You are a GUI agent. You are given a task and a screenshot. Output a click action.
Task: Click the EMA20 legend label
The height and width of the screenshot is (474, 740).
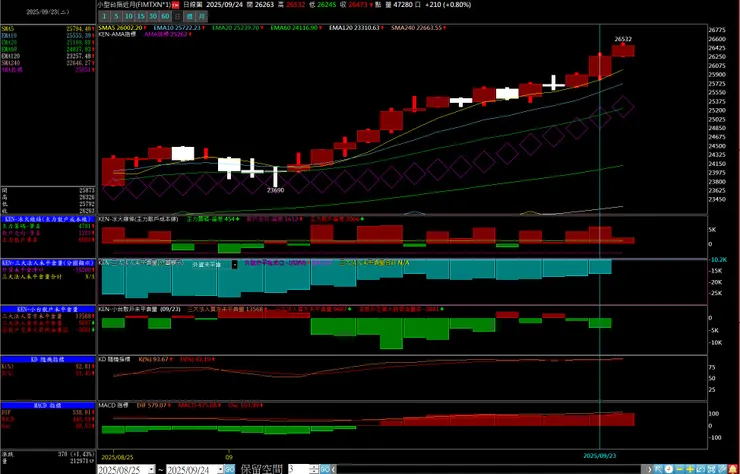pos(235,28)
